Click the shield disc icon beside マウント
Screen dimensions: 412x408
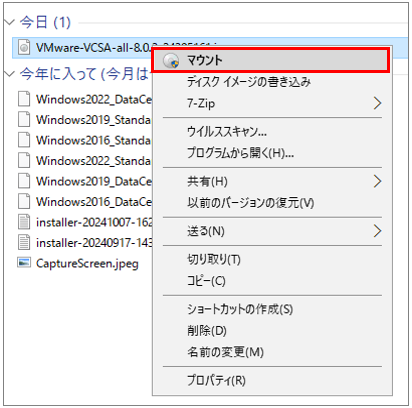coord(171,61)
